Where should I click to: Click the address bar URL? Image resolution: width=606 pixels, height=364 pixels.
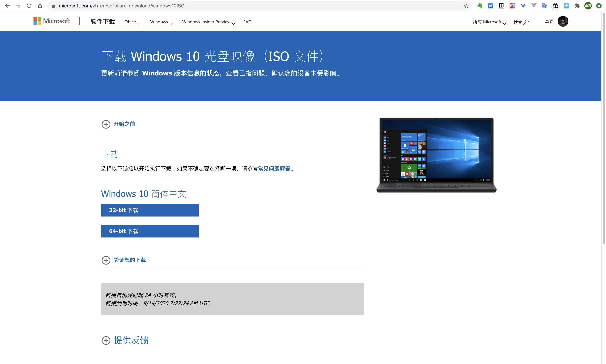pyautogui.click(x=121, y=6)
